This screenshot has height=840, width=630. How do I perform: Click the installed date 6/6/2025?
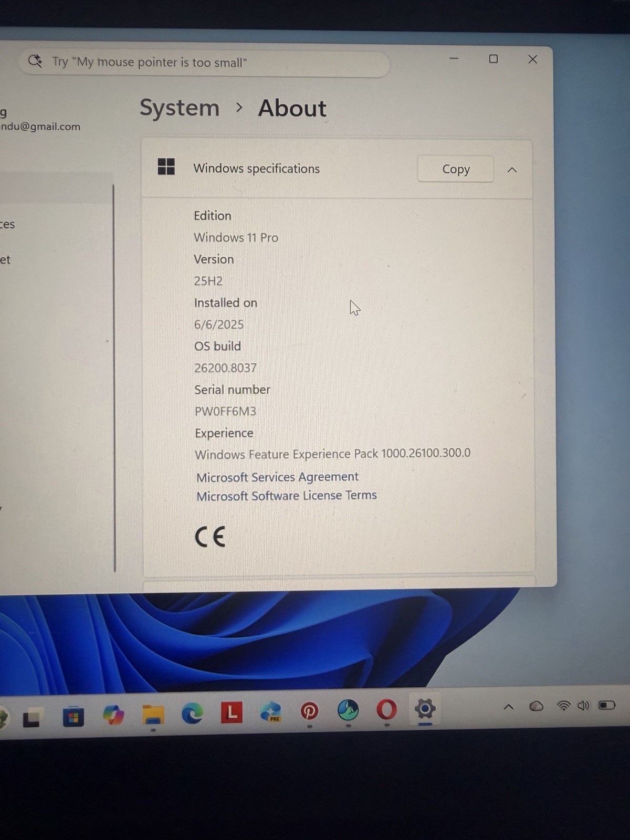pyautogui.click(x=219, y=324)
